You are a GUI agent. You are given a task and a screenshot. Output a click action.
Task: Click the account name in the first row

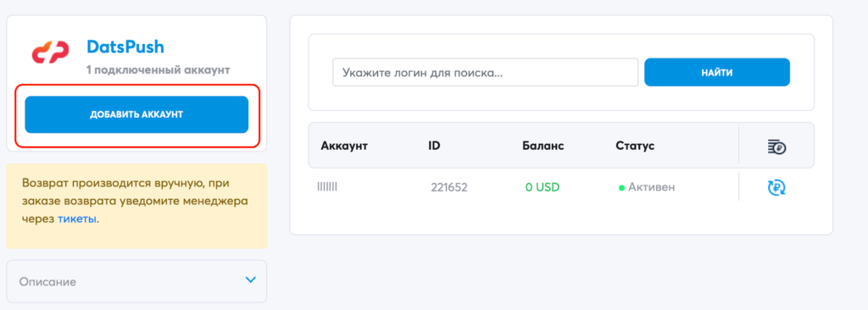point(327,187)
